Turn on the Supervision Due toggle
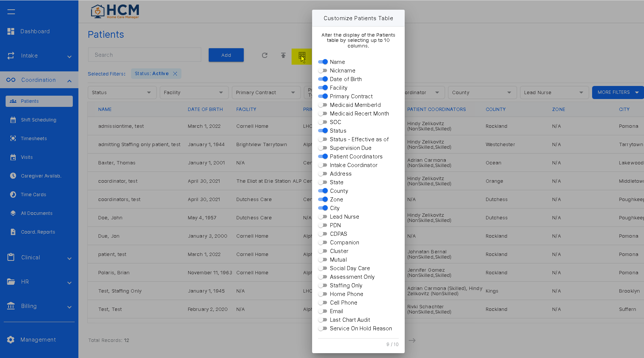Screen dimensions: 644x358 (323, 148)
